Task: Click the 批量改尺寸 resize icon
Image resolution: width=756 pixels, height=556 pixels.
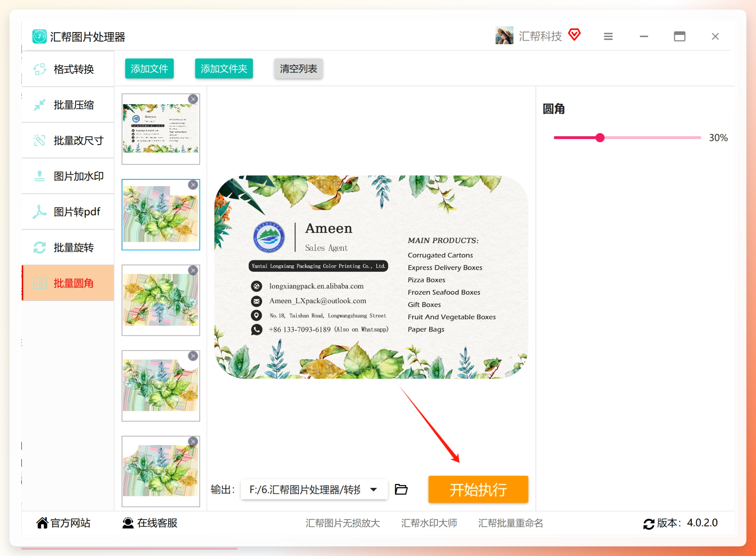Action: pos(40,140)
